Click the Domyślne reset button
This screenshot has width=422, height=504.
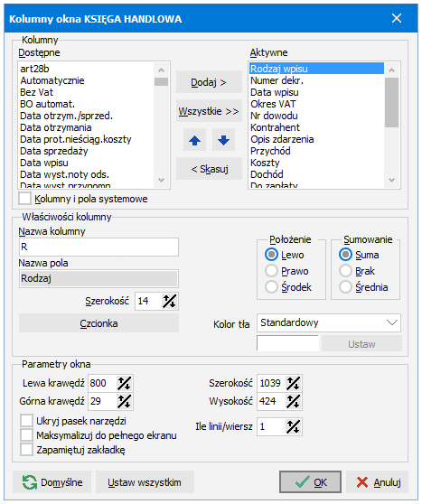click(x=52, y=482)
